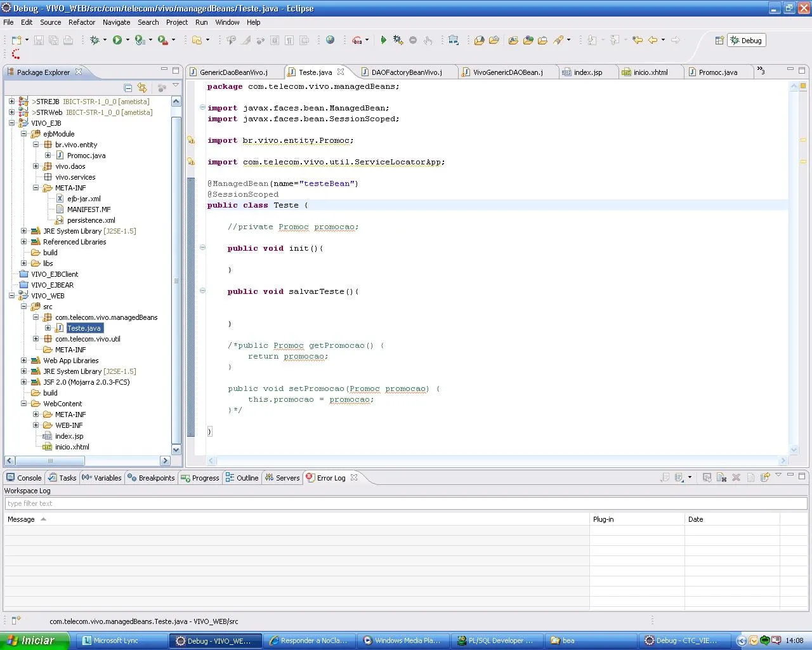Fold the imports section in the editor
The height and width of the screenshot is (650, 812).
coord(202,108)
